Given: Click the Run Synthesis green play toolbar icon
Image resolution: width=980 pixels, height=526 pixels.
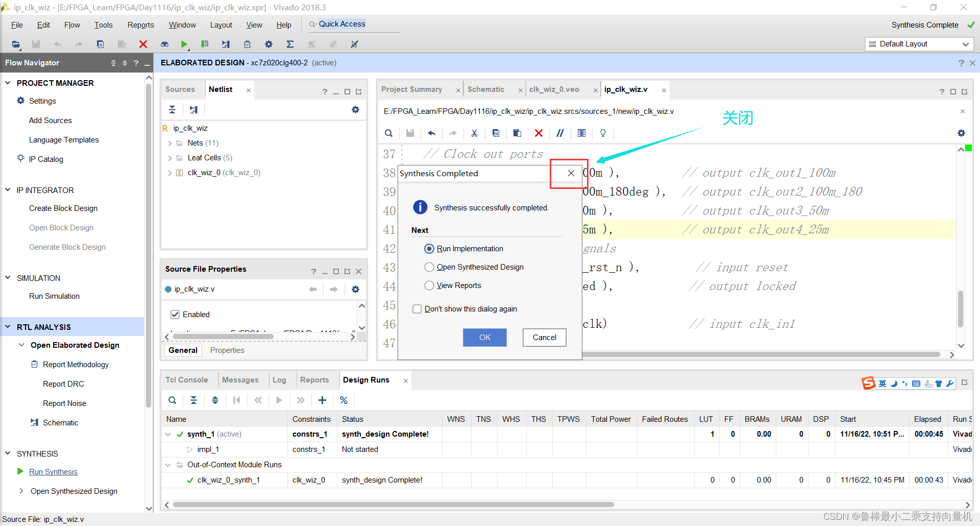Looking at the screenshot, I should tap(184, 44).
